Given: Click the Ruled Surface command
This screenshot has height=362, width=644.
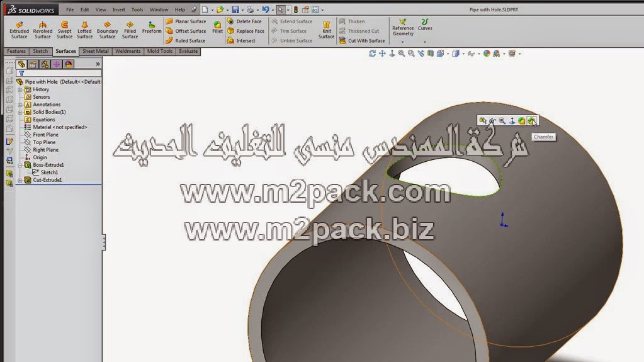Looking at the screenshot, I should point(186,41).
